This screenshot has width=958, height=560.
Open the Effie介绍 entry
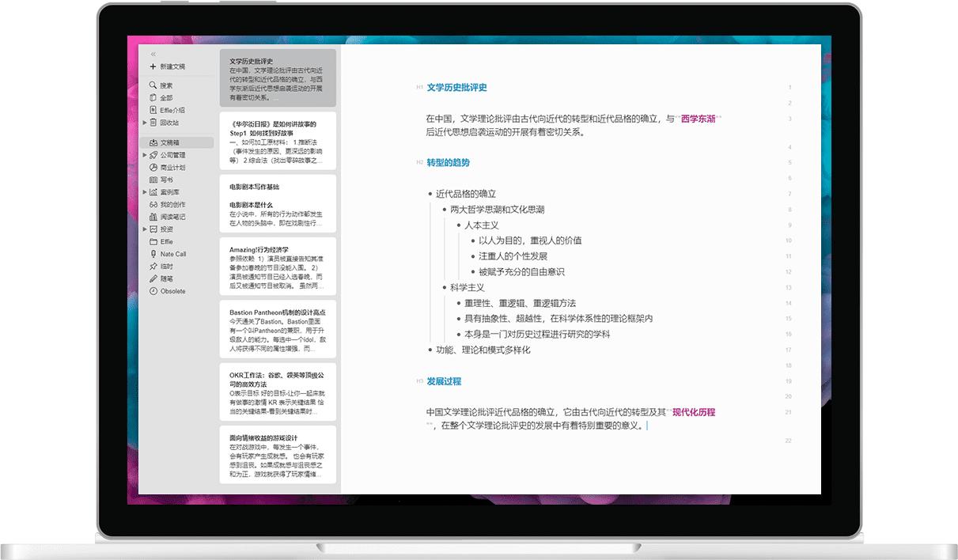coord(170,108)
